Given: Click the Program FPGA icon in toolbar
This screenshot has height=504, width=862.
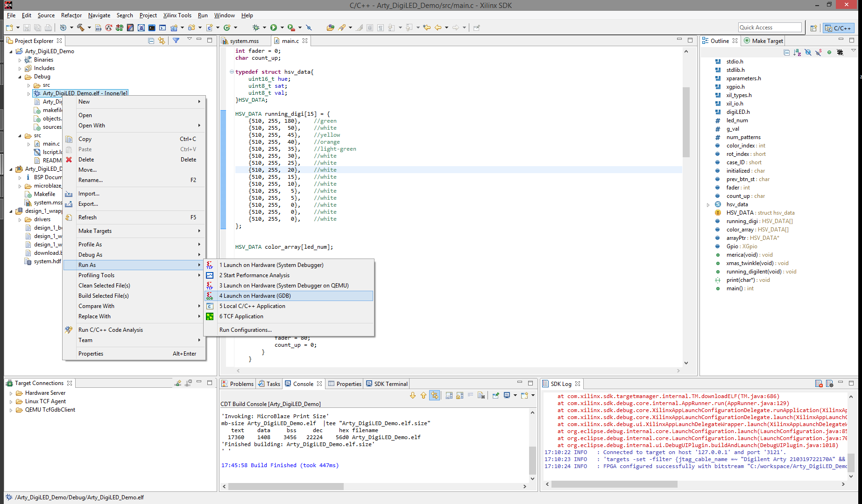Looking at the screenshot, I should [120, 28].
